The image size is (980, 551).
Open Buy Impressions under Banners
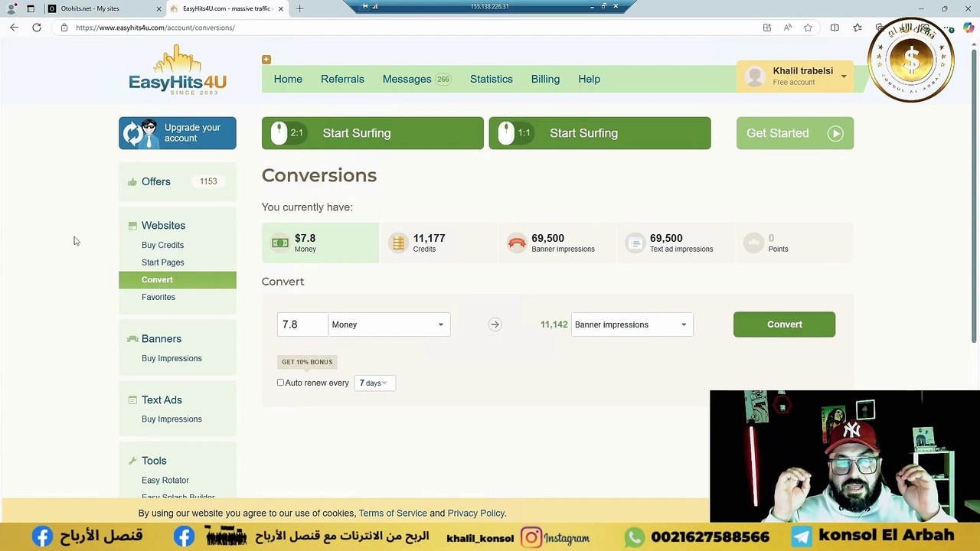171,358
